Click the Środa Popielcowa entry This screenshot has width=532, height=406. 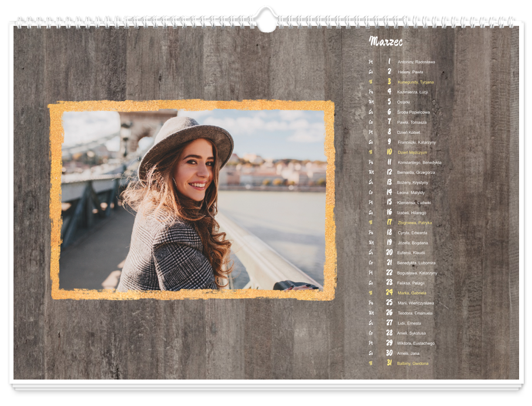click(413, 112)
